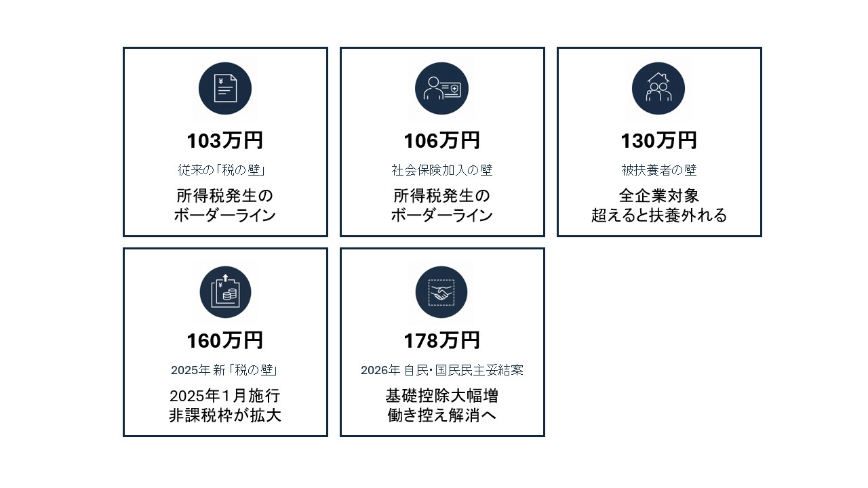
Task: Select 所得税発生のボーダーライン in the 106万円 card
Action: (x=442, y=206)
